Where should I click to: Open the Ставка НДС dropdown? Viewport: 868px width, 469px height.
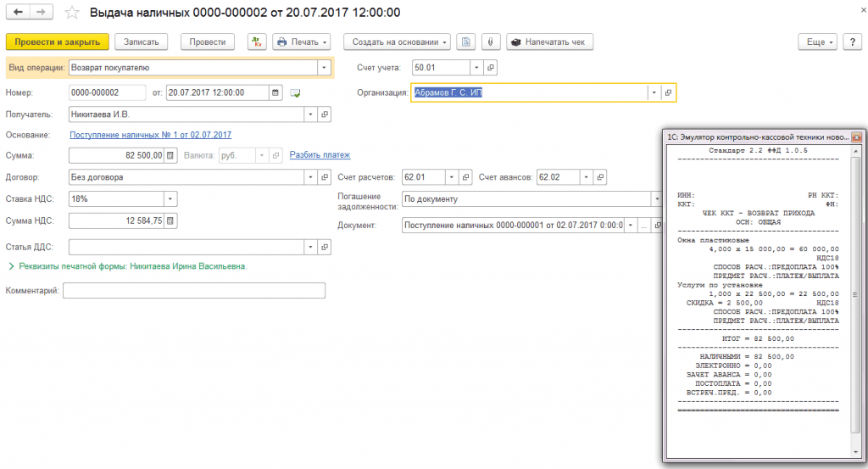coord(170,198)
